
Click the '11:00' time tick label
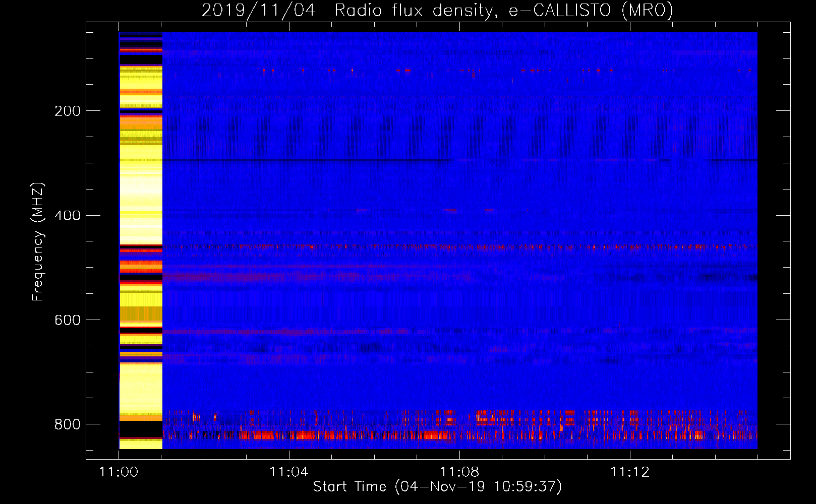coord(119,472)
